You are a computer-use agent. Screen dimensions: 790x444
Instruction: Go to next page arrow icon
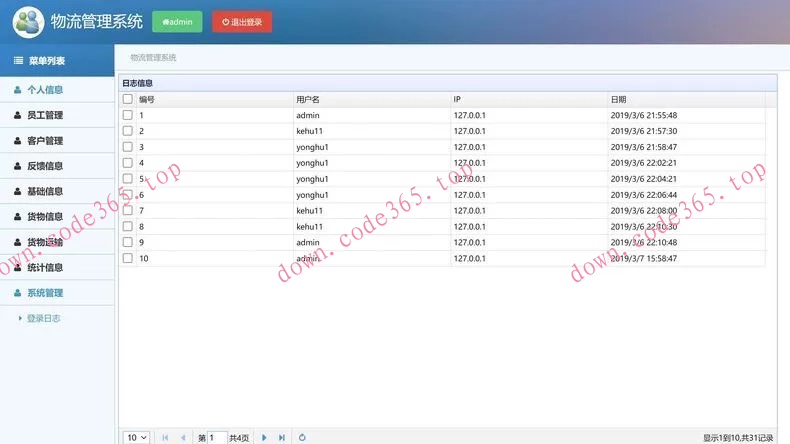264,437
